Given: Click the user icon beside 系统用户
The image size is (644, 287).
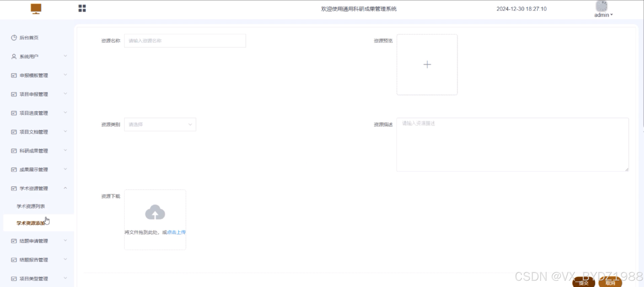Looking at the screenshot, I should click(x=14, y=56).
